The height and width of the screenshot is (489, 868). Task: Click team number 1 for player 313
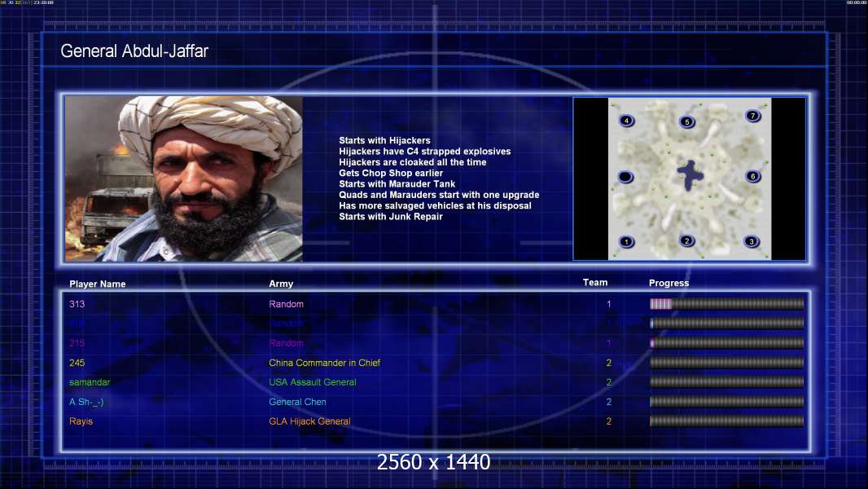[x=609, y=304]
